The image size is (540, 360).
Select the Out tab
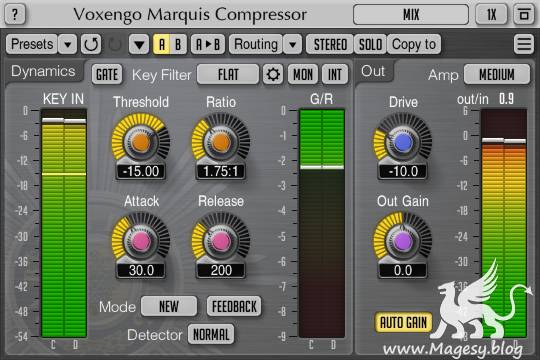(x=373, y=71)
